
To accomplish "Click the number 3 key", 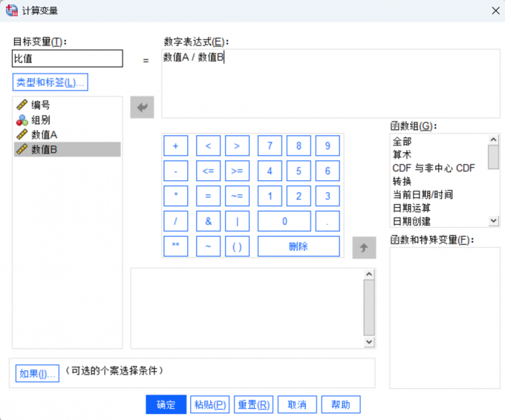I will [x=328, y=196].
